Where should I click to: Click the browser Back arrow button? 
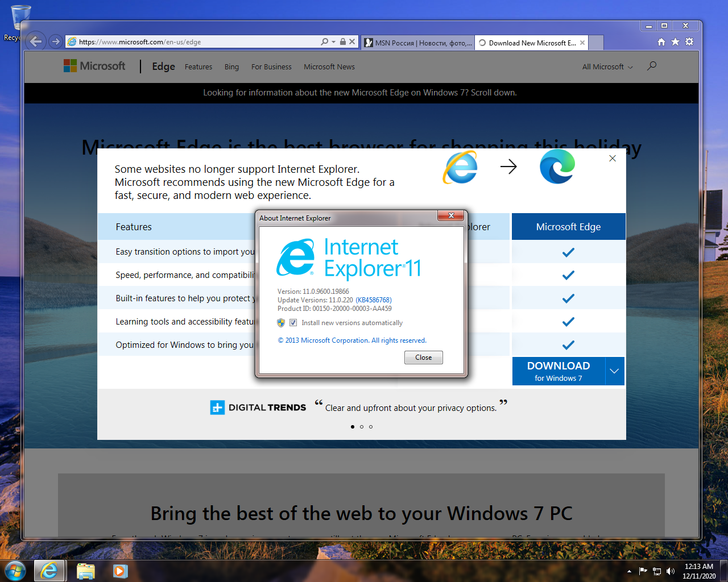click(x=36, y=41)
